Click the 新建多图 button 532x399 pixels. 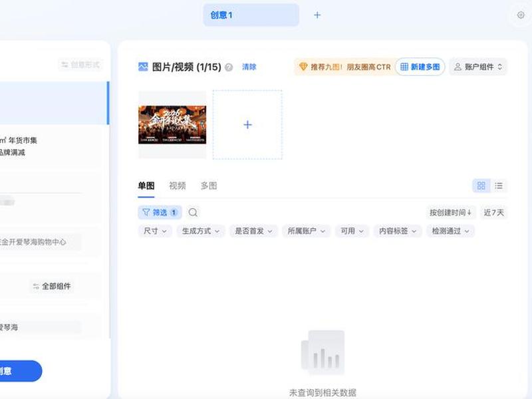pyautogui.click(x=420, y=67)
